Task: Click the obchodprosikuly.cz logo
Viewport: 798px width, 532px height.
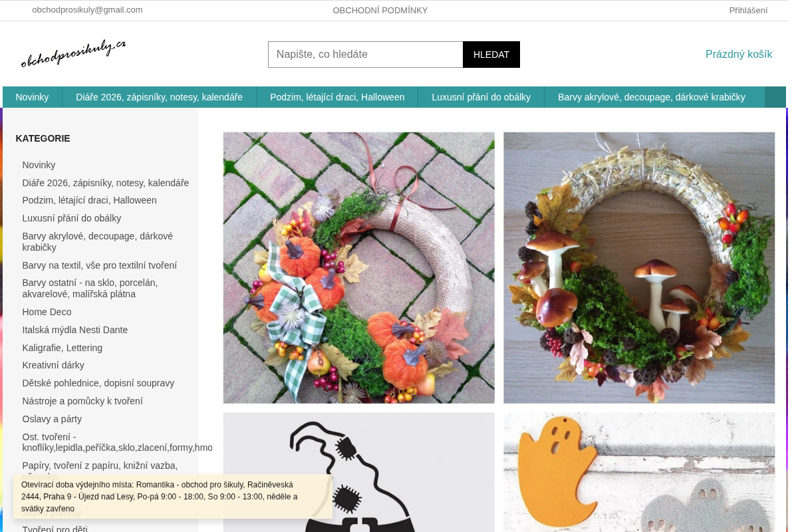Action: [x=73, y=54]
